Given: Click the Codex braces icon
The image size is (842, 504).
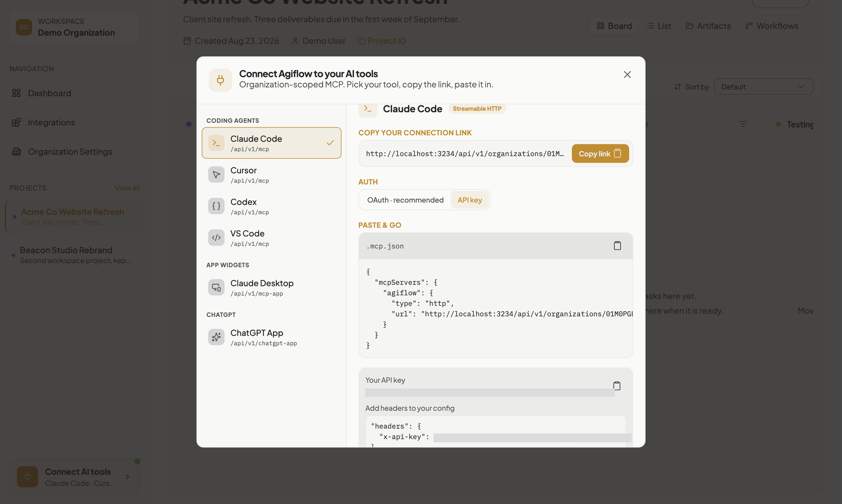Looking at the screenshot, I should [216, 206].
